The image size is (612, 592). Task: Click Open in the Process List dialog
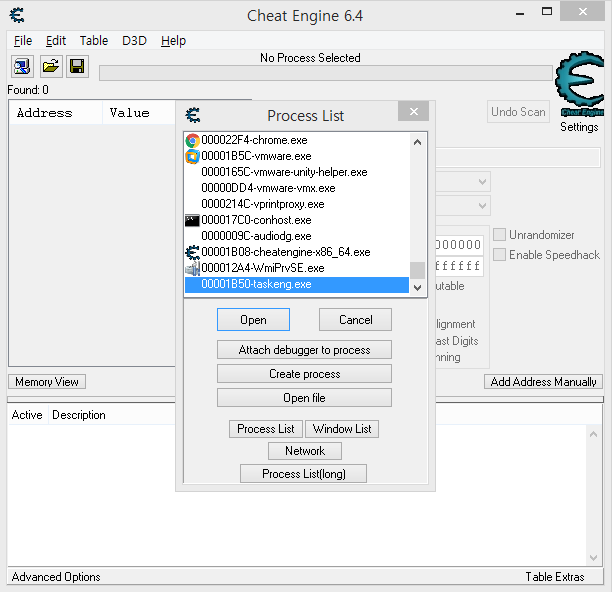pos(253,320)
